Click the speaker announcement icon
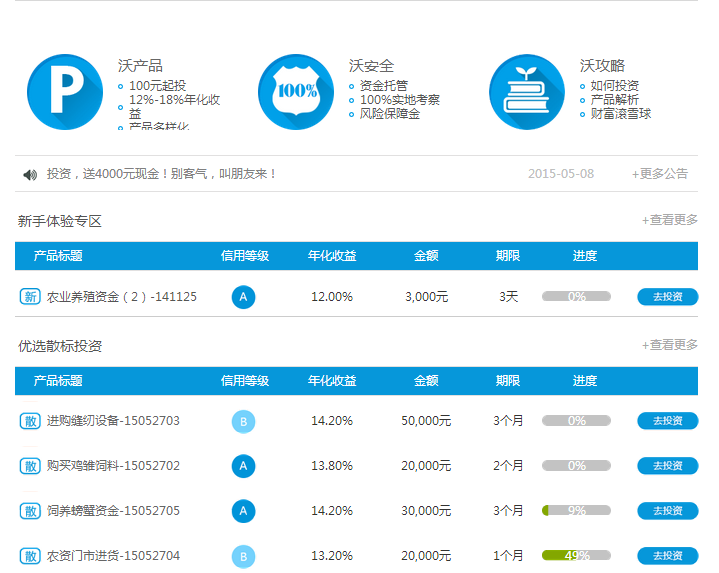 (30, 174)
